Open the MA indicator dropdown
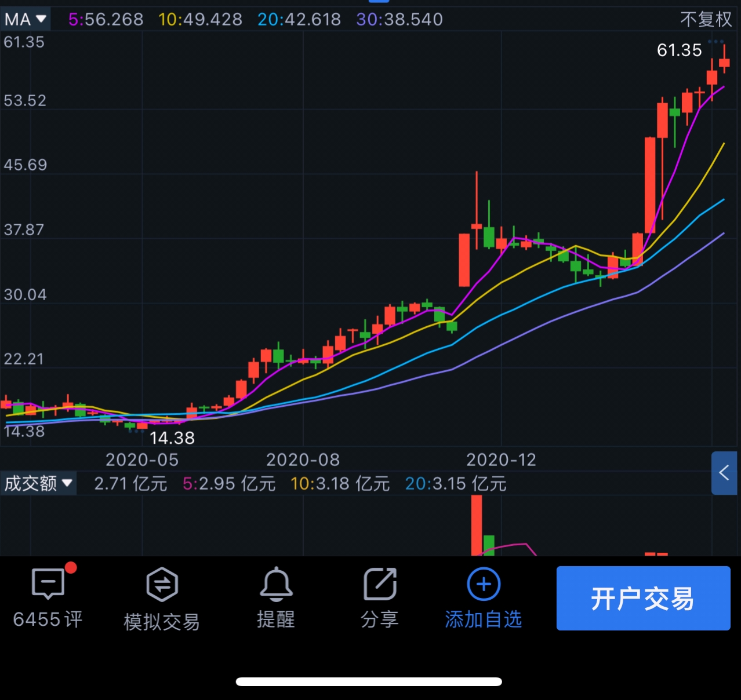Screen dimensions: 741x700 coord(26,19)
